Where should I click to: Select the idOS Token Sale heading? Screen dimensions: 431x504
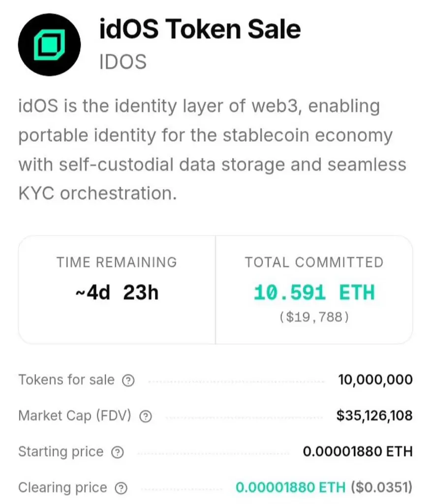[200, 29]
